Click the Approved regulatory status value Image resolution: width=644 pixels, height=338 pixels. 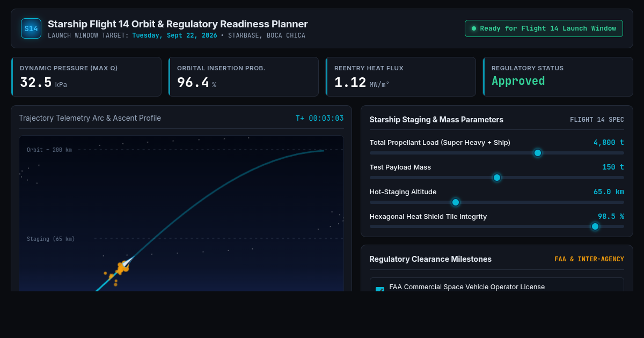click(518, 81)
